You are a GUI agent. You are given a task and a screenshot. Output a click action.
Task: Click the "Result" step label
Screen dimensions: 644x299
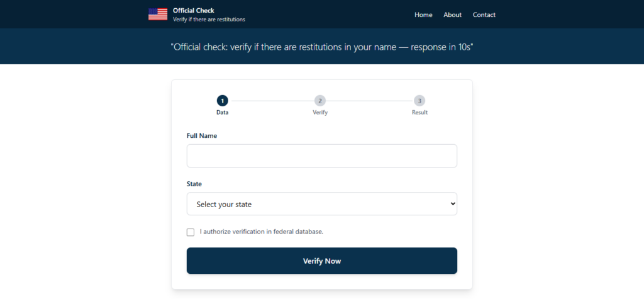(x=419, y=113)
